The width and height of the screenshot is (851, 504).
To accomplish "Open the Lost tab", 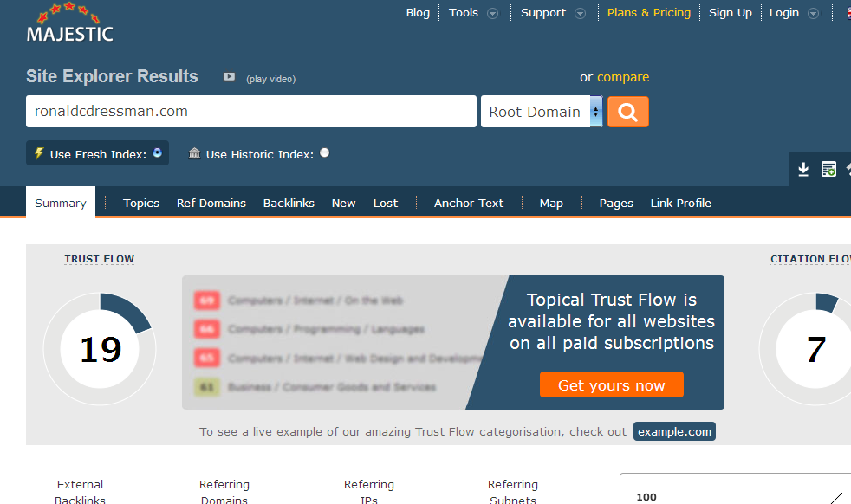I will click(x=386, y=203).
